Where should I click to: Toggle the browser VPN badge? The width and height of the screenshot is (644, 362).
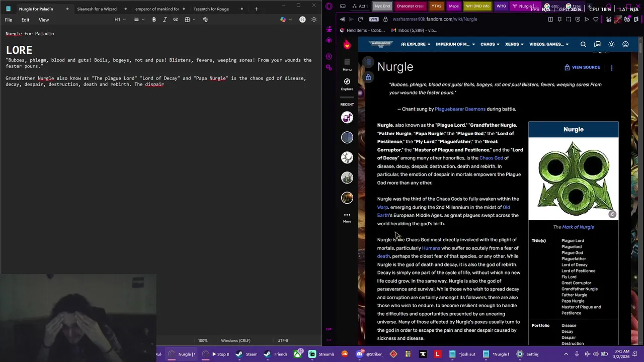373,19
